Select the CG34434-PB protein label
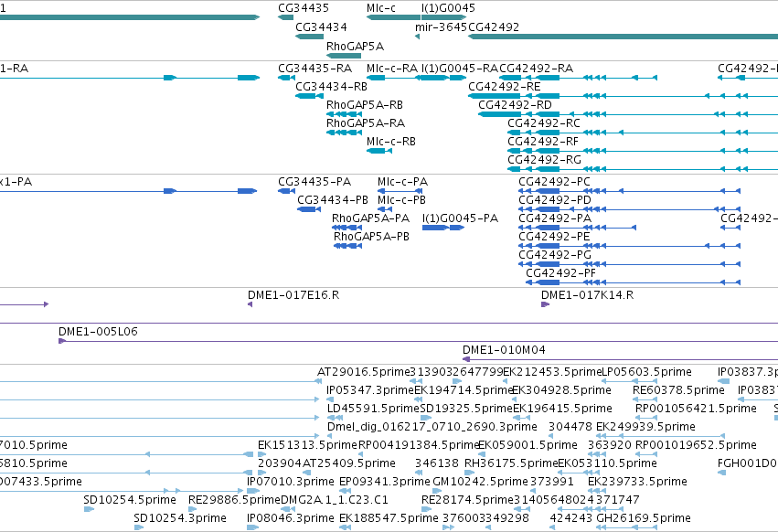The height and width of the screenshot is (532, 778). [333, 200]
